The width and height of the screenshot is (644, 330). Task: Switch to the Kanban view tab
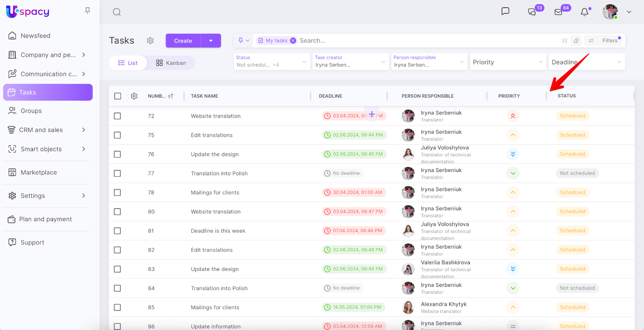(171, 63)
